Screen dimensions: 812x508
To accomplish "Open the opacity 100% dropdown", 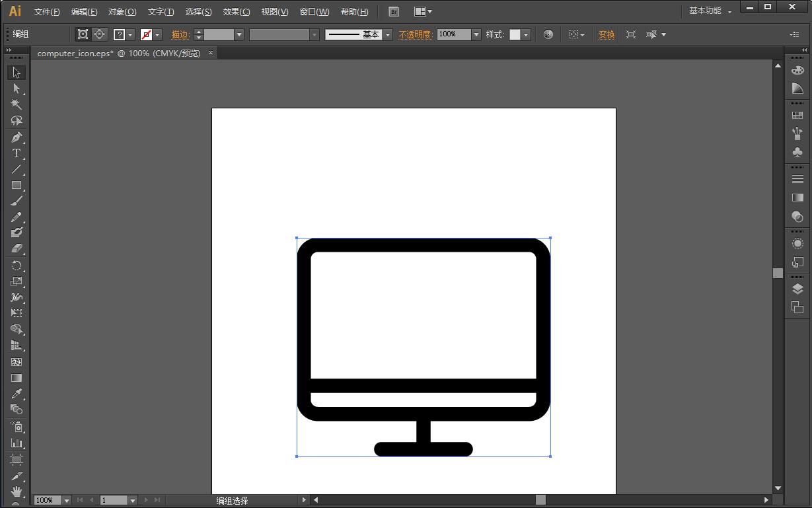I will point(476,34).
